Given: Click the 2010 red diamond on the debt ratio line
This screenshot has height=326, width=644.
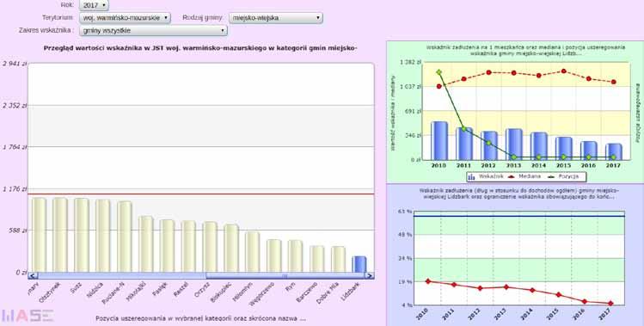Looking at the screenshot, I should (x=428, y=281).
